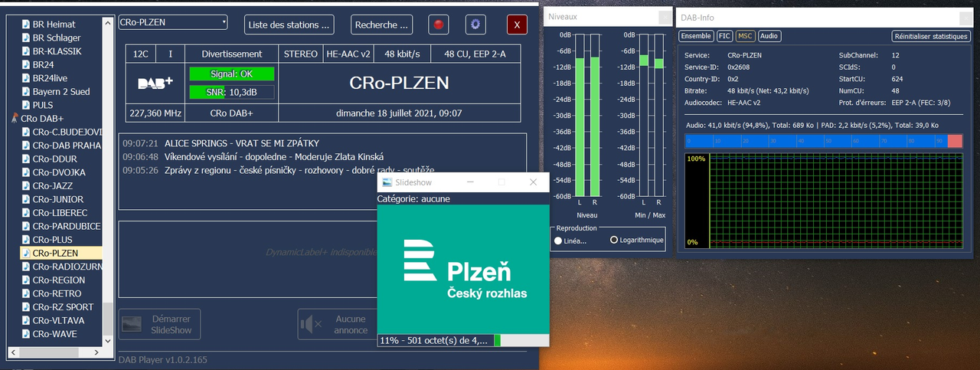Select Bayern 2 Sued station icon
980x370 pixels.
26,92
